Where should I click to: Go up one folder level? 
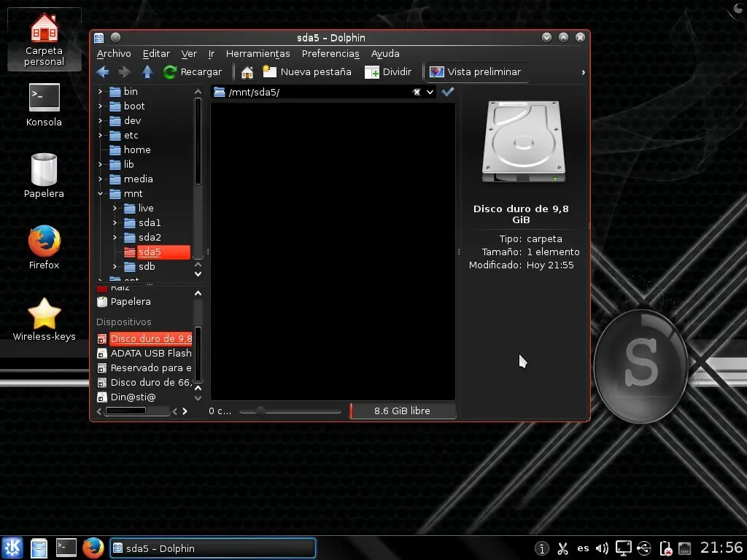tap(147, 72)
